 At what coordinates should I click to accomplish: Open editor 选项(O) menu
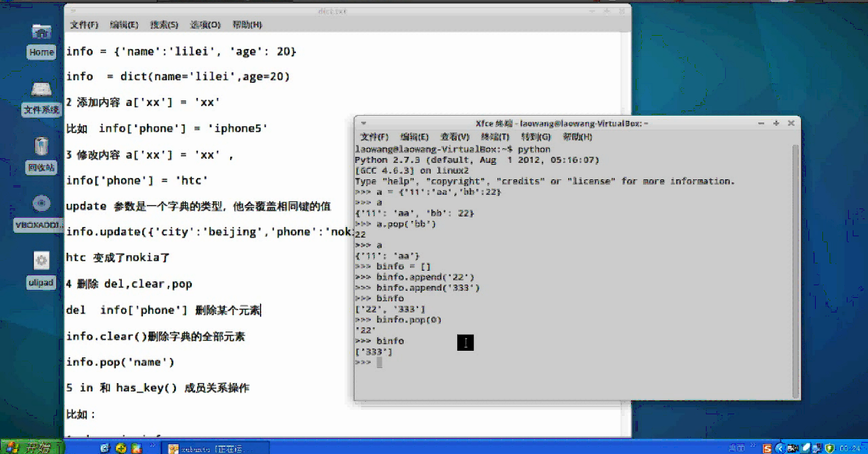(x=205, y=24)
